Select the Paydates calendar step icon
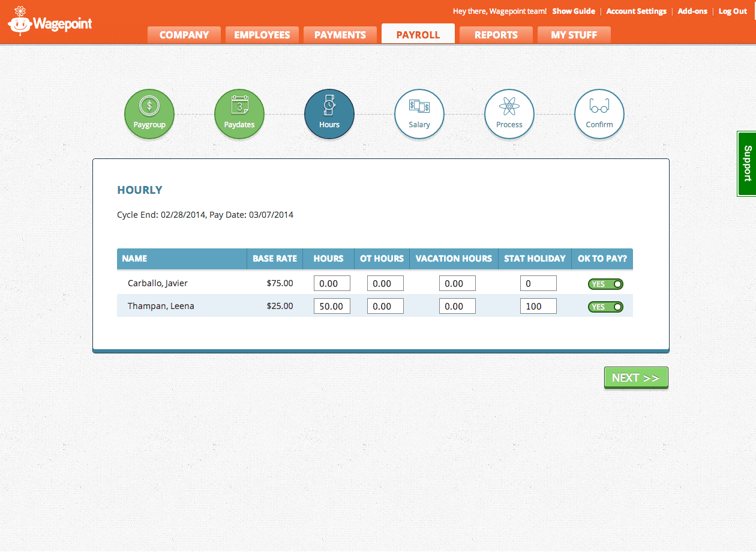This screenshot has height=552, width=756. point(239,113)
